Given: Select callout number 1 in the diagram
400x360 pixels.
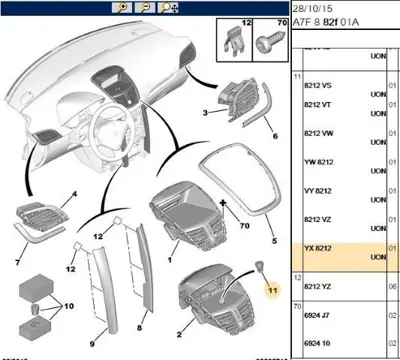Looking at the screenshot, I should click(170, 259).
